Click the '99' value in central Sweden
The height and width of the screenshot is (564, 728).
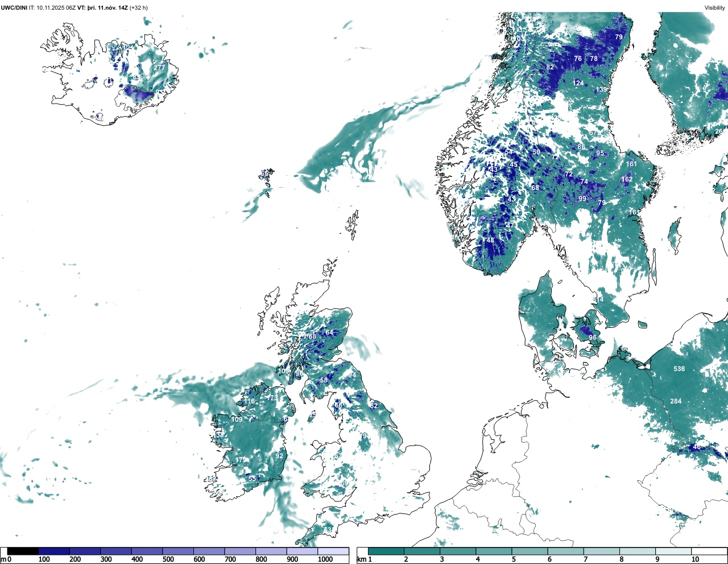[x=582, y=199]
